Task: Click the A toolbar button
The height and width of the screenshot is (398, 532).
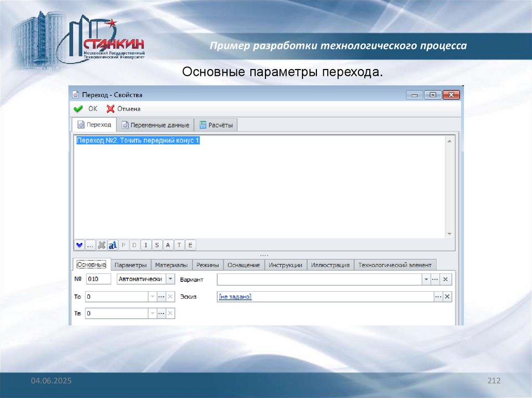Action: [x=168, y=245]
